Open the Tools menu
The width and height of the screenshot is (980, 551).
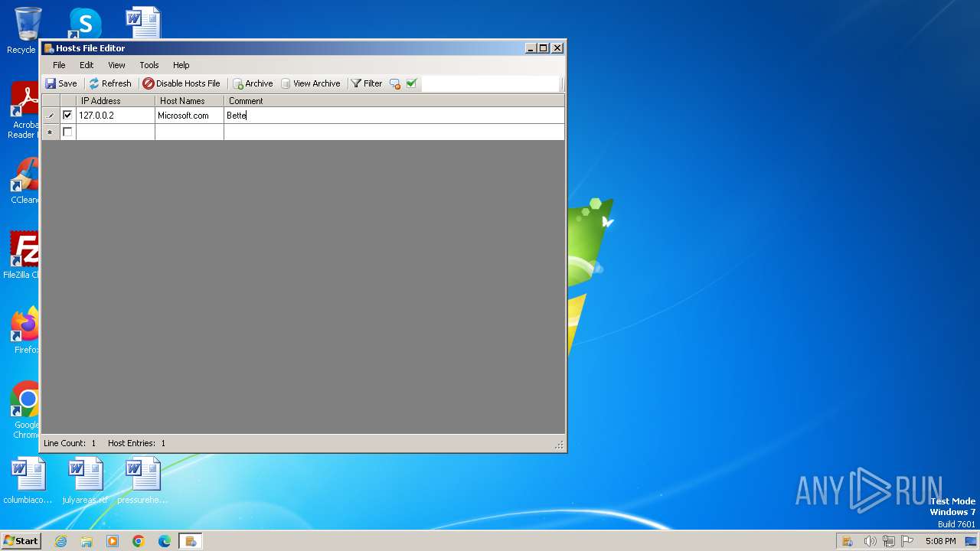click(149, 65)
